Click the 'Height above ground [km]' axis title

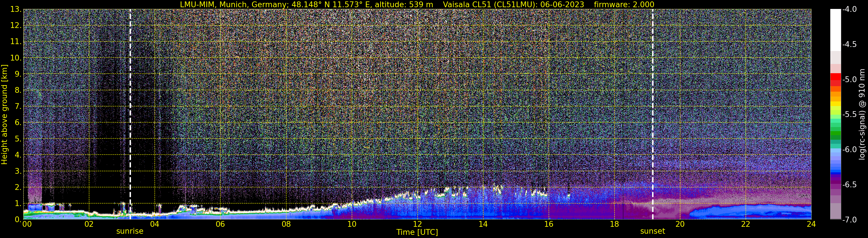pos(4,114)
